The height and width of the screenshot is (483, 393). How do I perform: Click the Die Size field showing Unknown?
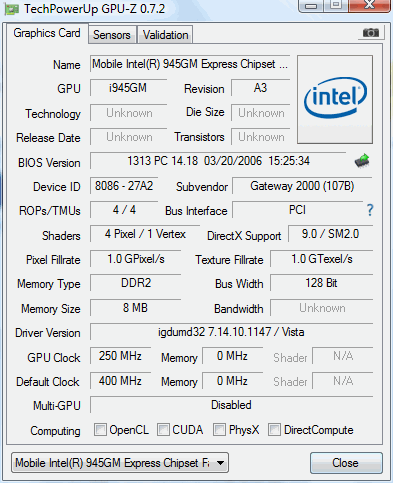click(x=260, y=113)
